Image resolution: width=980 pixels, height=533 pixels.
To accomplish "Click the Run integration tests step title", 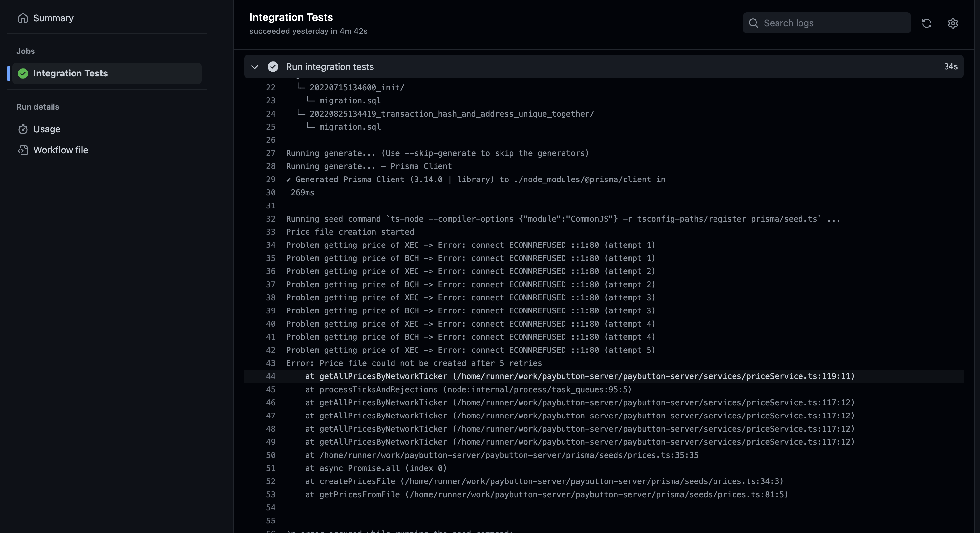I will [330, 67].
